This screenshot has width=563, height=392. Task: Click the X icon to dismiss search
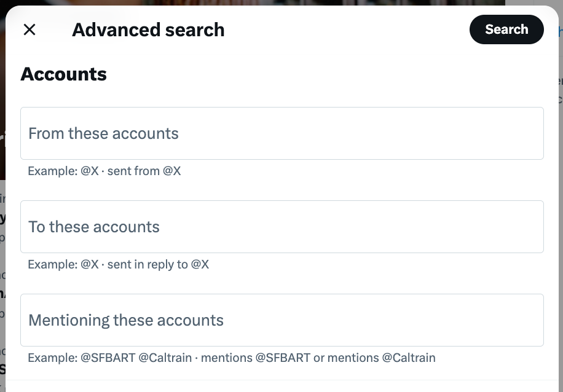point(29,29)
